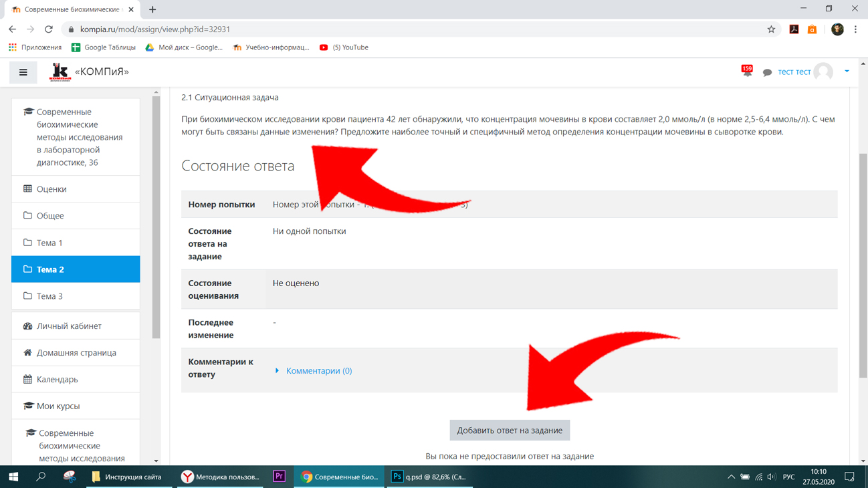
Task: Expand the user menu dropdown arrow
Action: point(847,72)
